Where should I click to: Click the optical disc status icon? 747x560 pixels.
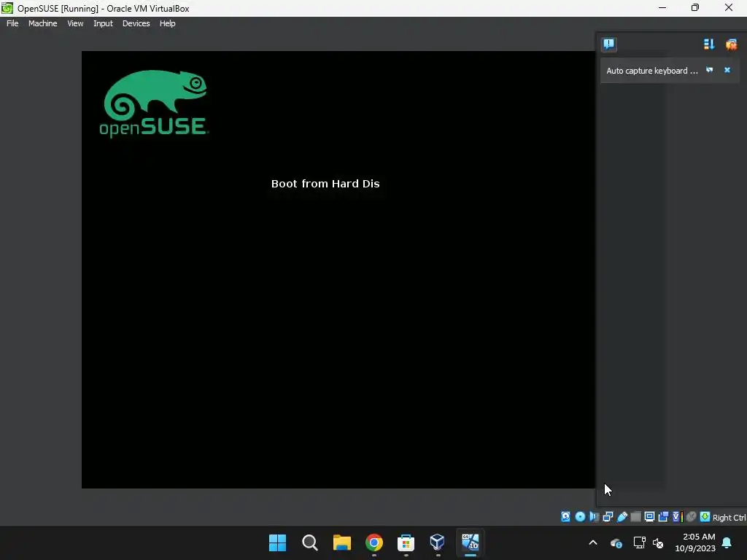pyautogui.click(x=580, y=517)
